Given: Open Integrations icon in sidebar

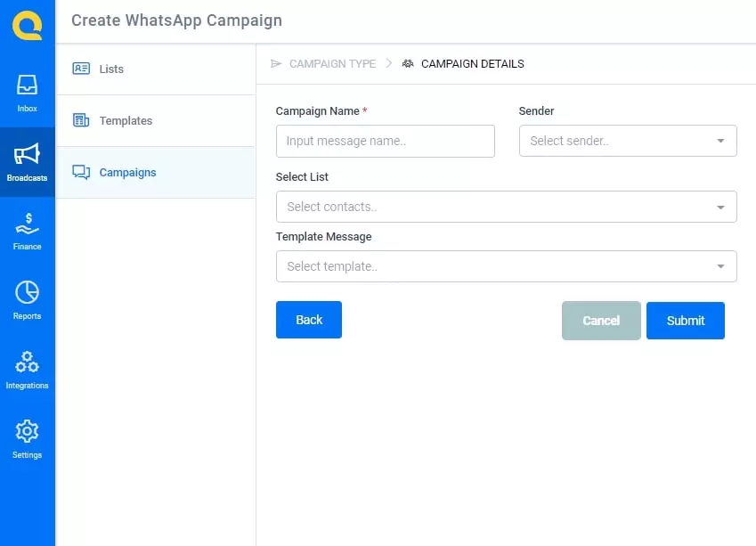Looking at the screenshot, I should [x=27, y=362].
